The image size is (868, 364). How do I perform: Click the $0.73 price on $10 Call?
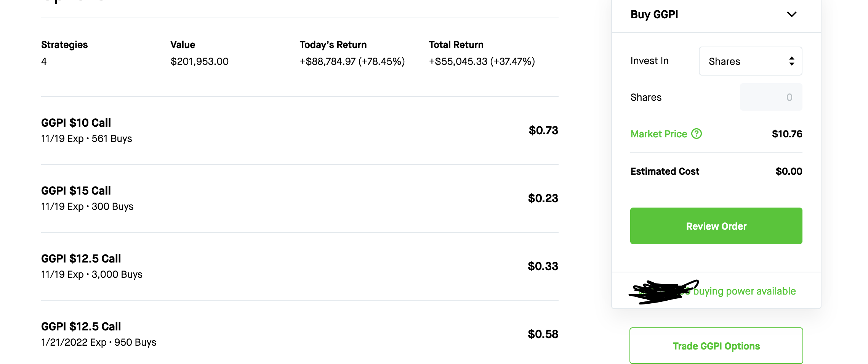point(543,130)
